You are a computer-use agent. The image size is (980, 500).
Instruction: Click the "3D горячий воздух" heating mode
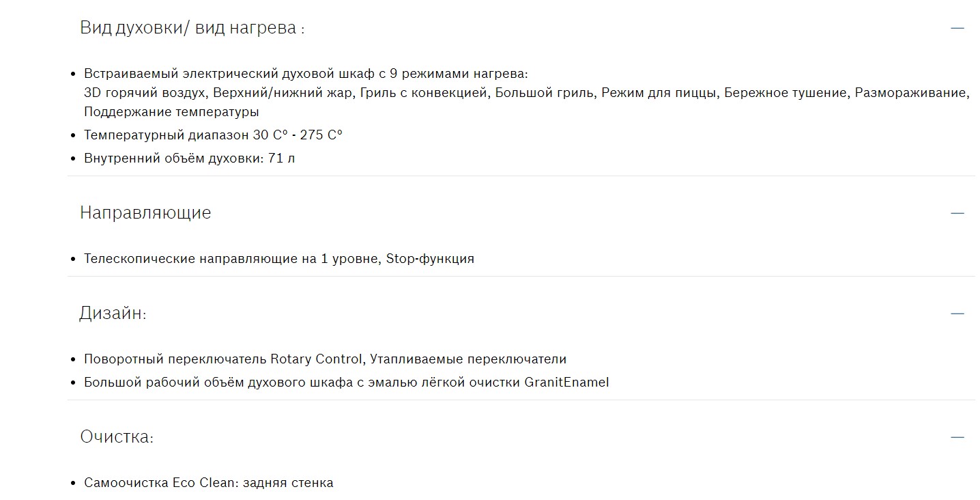pyautogui.click(x=145, y=93)
